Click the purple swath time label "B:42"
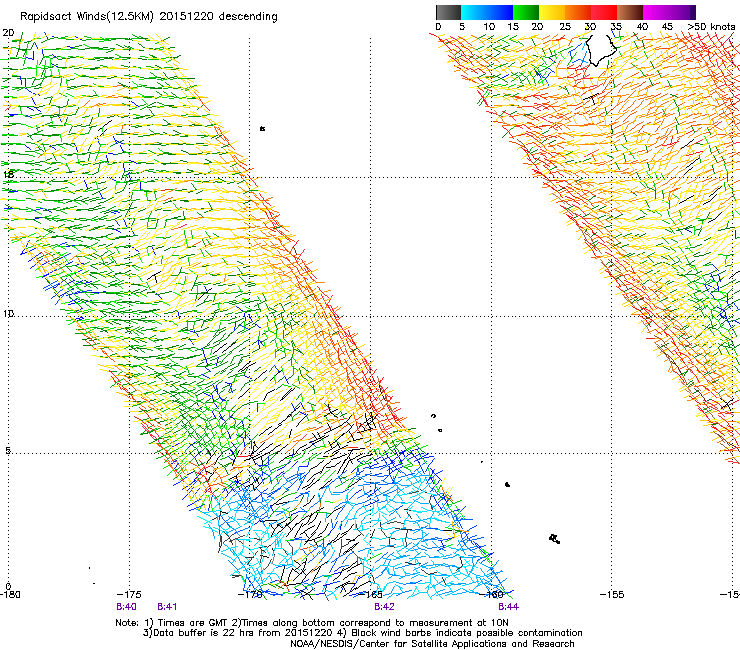Screen dimensions: 740x650 (384, 607)
